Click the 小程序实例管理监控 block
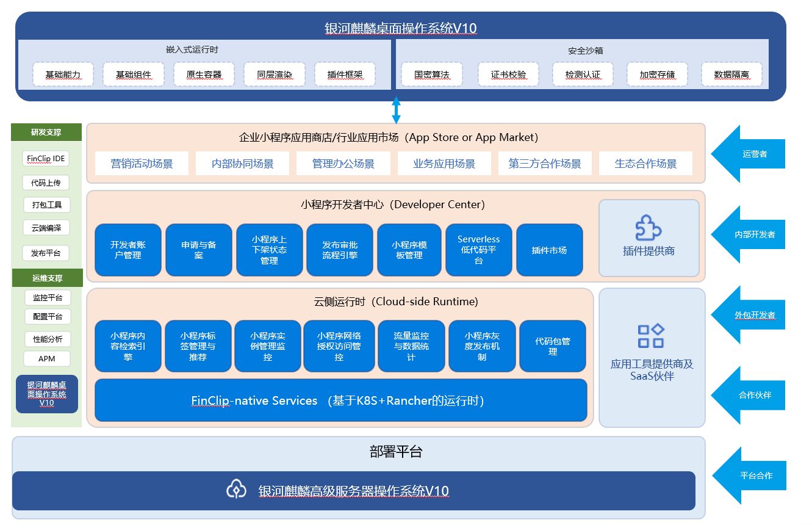The image size is (812, 525). coord(268,346)
